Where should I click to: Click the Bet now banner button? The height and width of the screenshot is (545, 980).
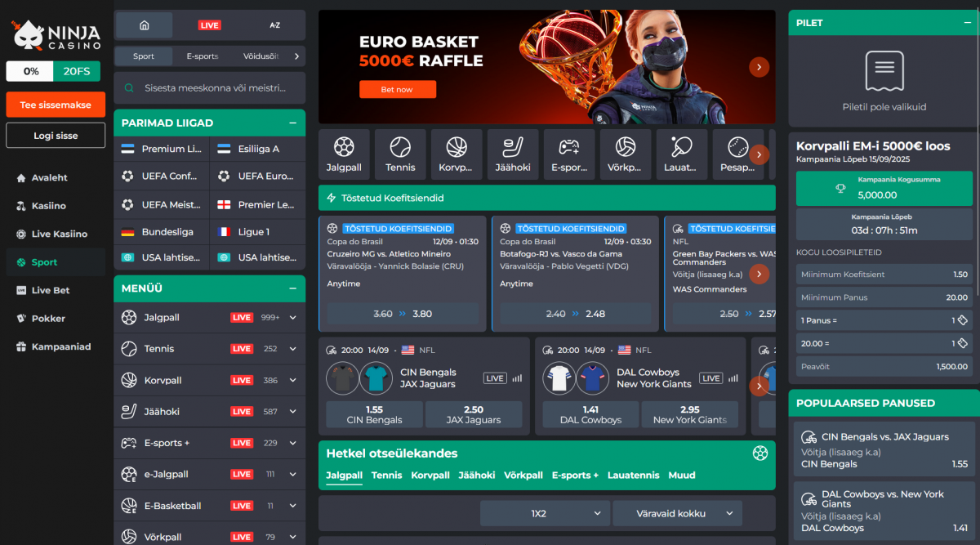click(x=398, y=89)
